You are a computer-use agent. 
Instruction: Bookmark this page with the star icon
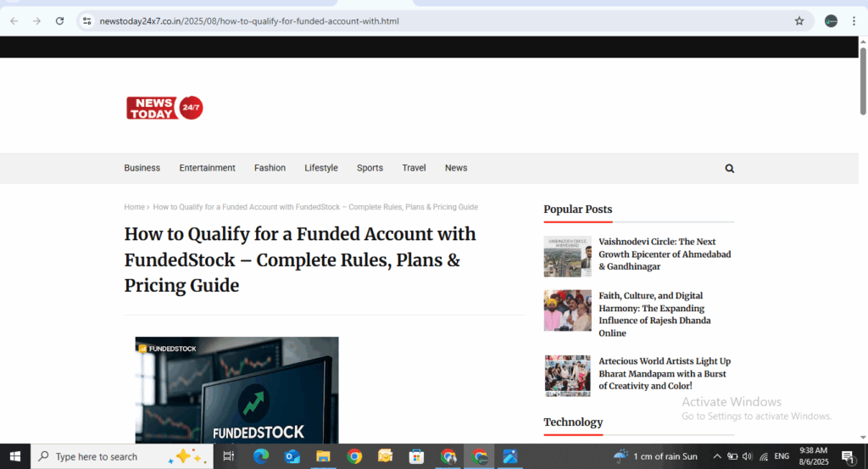[798, 21]
